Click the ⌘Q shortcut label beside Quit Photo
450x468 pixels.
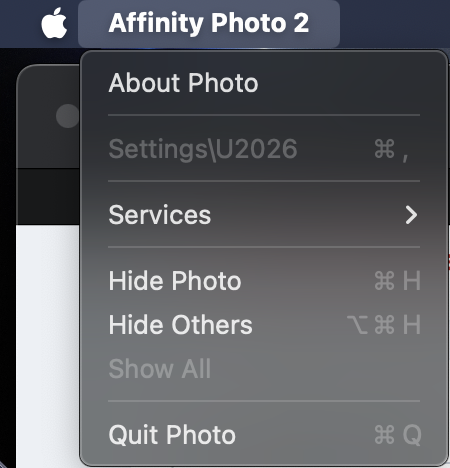pyautogui.click(x=398, y=435)
